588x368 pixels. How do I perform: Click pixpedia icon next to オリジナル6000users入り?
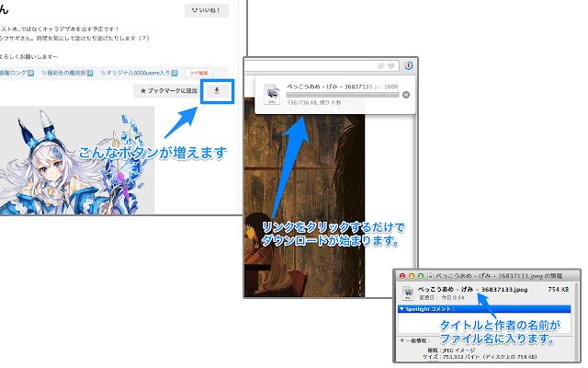tap(175, 74)
